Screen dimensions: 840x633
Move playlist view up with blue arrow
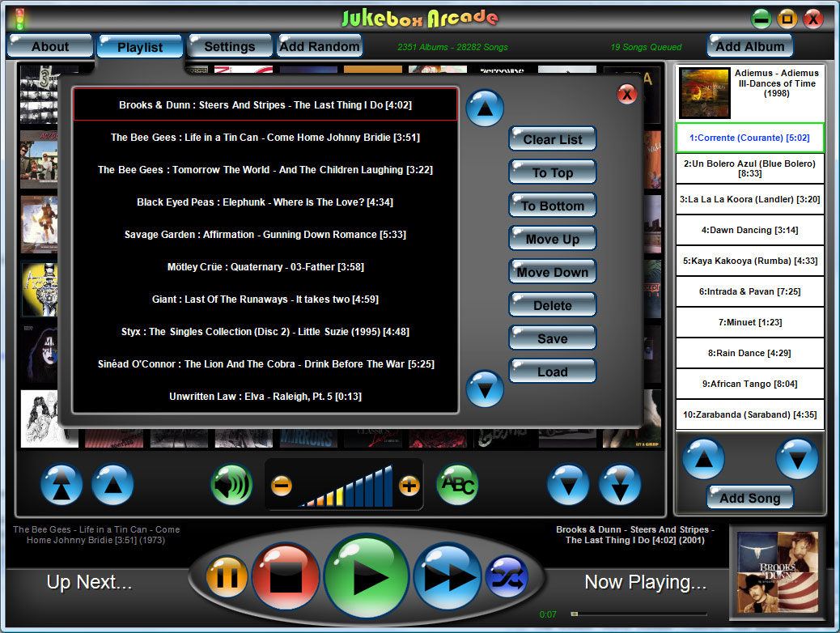(485, 108)
